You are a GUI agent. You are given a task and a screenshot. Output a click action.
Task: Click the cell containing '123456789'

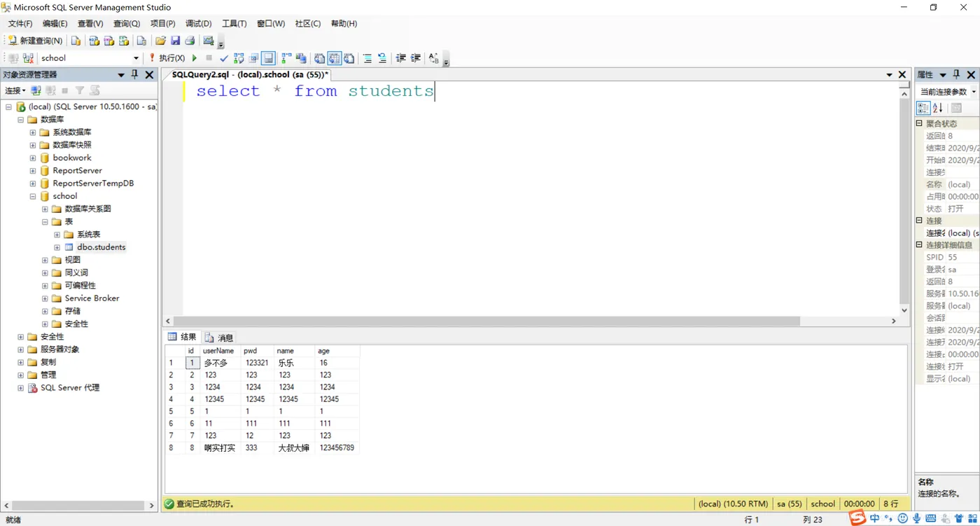(x=337, y=448)
